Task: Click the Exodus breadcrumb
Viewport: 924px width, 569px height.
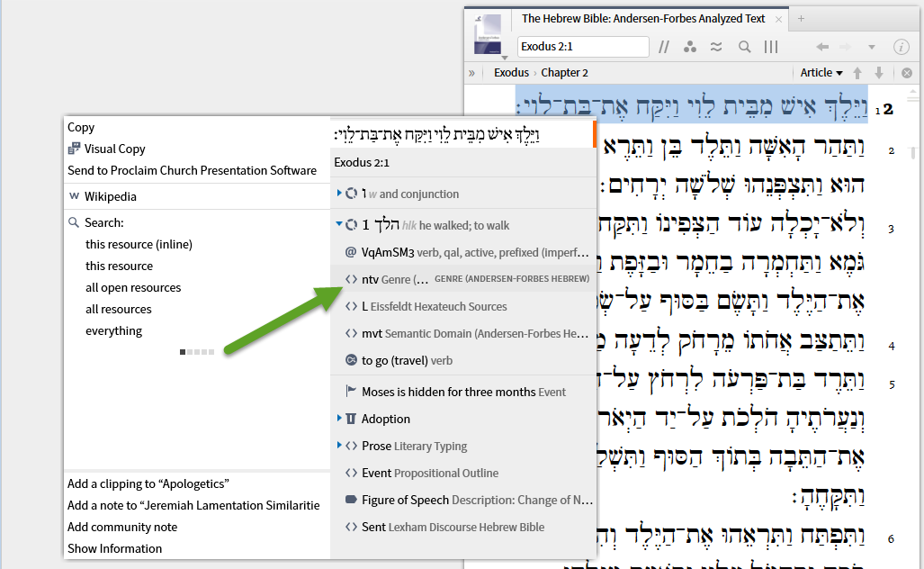Action: [x=511, y=73]
